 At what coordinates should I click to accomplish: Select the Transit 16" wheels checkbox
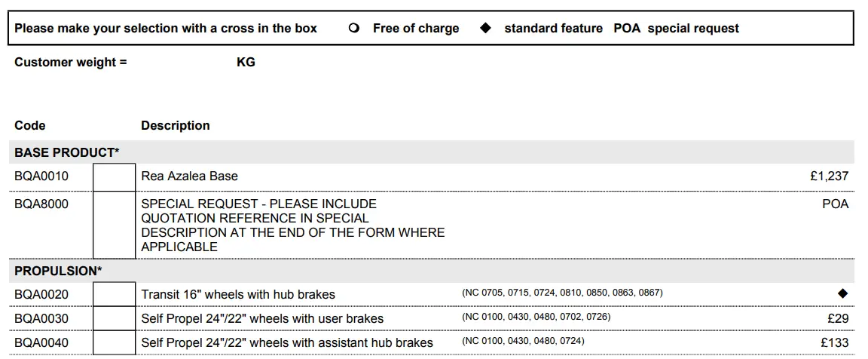tap(114, 294)
